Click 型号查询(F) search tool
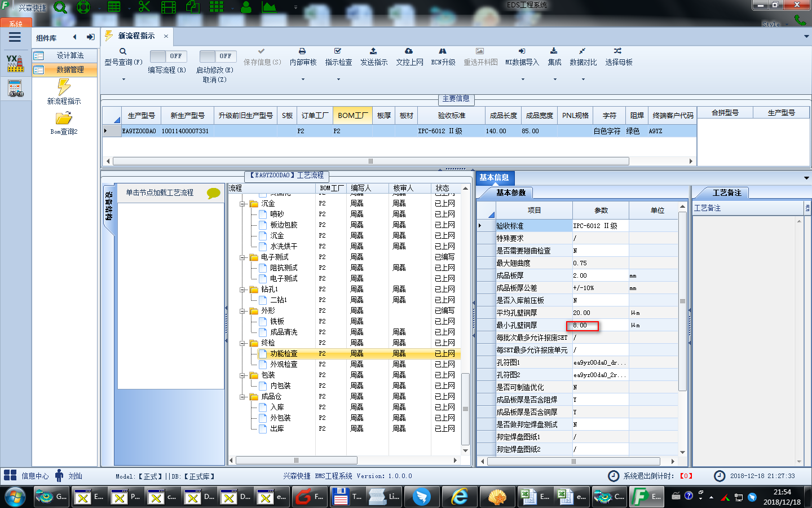This screenshot has width=812, height=508. pos(123,57)
